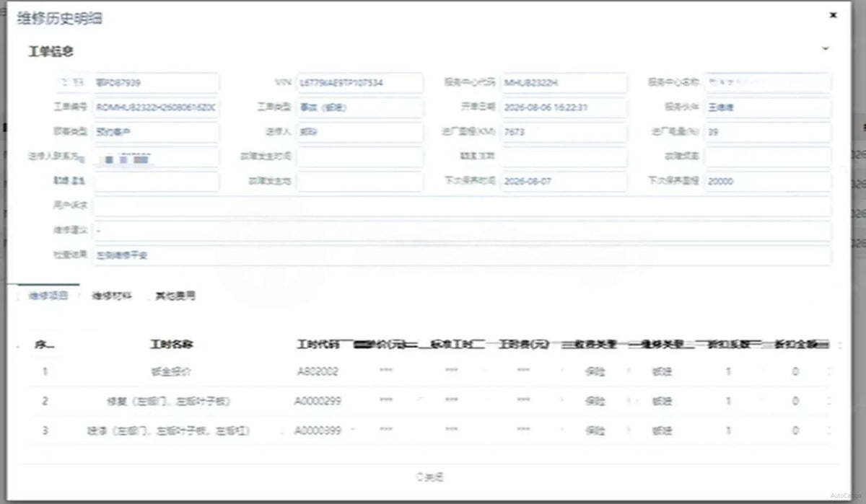Click the 维修类型 column header
This screenshot has width=866, height=504.
(x=662, y=345)
